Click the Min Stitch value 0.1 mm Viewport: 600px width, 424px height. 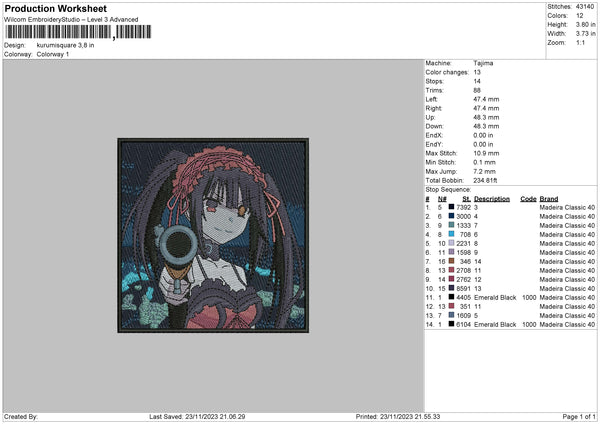[484, 162]
